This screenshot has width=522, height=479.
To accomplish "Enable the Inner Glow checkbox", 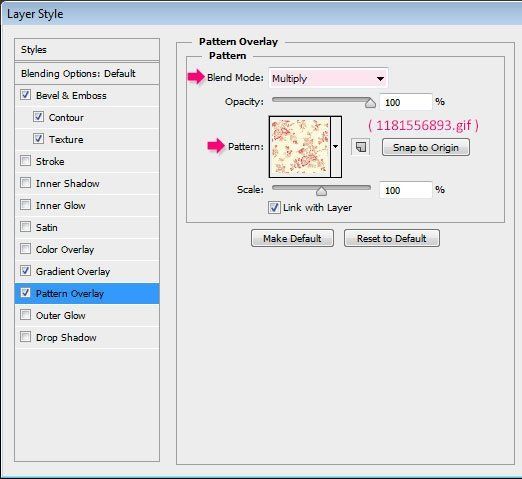I will [25, 205].
